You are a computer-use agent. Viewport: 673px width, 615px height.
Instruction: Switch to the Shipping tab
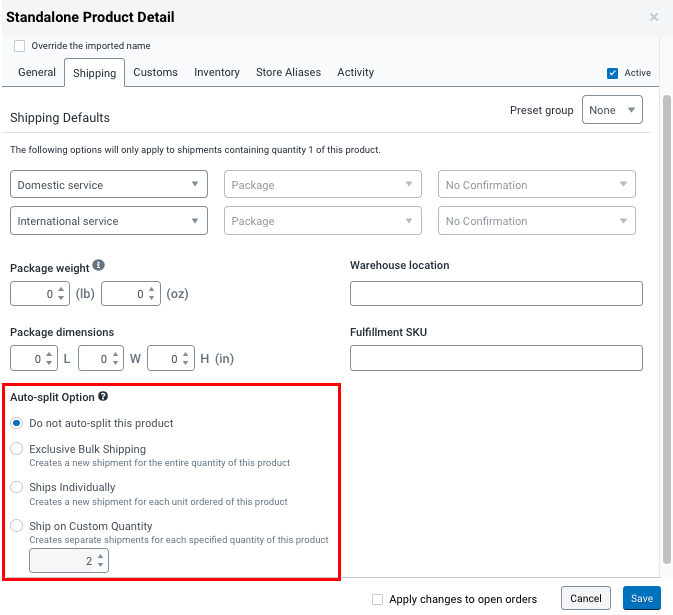(x=94, y=73)
